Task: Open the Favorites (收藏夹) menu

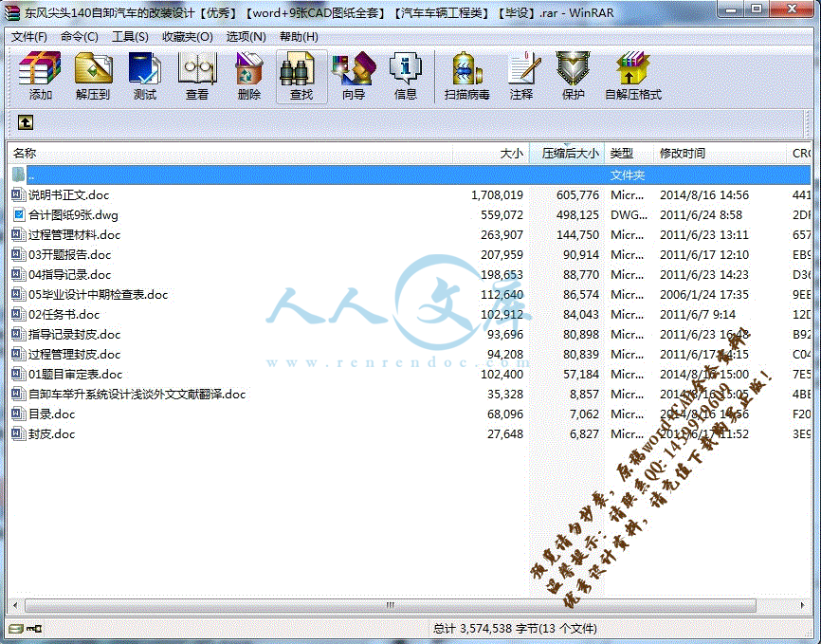Action: (187, 37)
